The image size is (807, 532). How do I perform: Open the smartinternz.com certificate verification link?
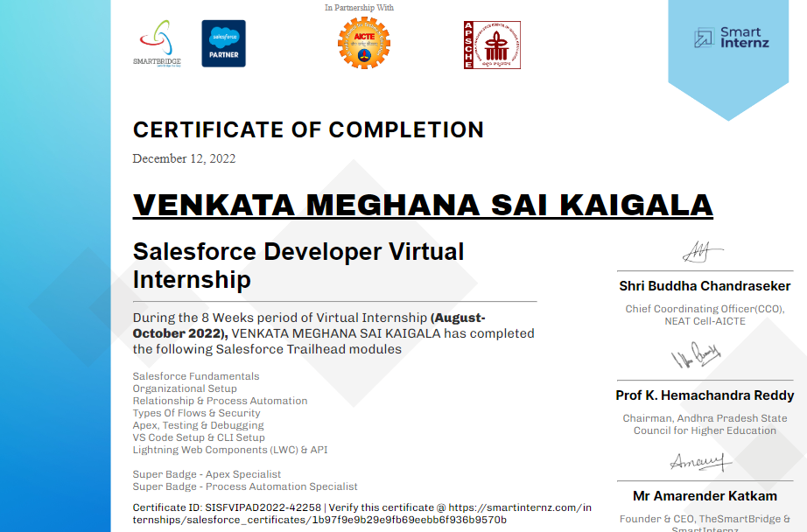point(361,514)
